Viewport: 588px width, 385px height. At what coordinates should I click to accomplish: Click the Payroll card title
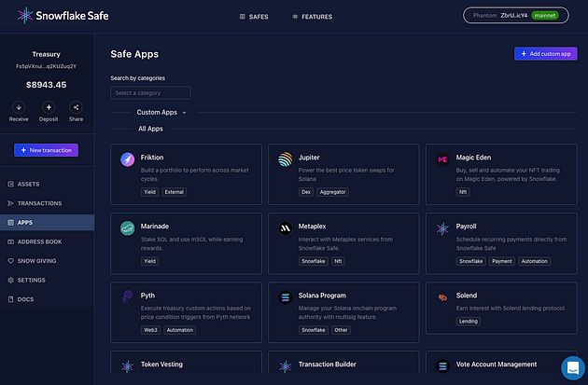point(466,227)
